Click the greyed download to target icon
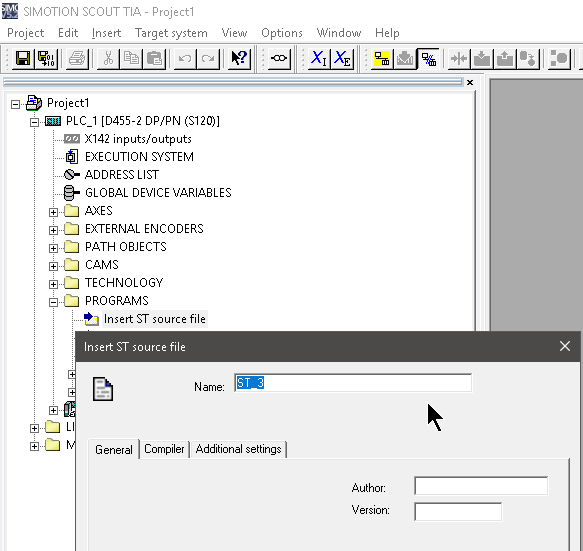583x551 pixels. click(405, 58)
